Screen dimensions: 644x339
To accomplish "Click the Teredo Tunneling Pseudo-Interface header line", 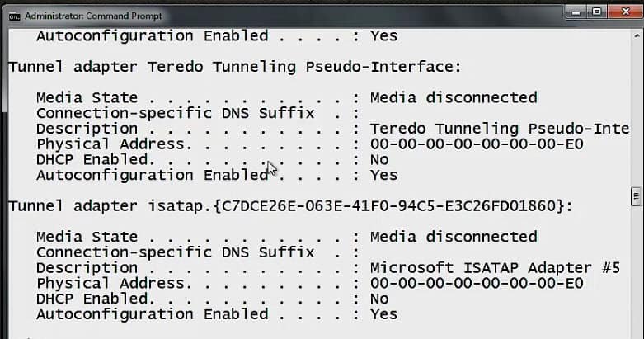I will click(x=235, y=67).
